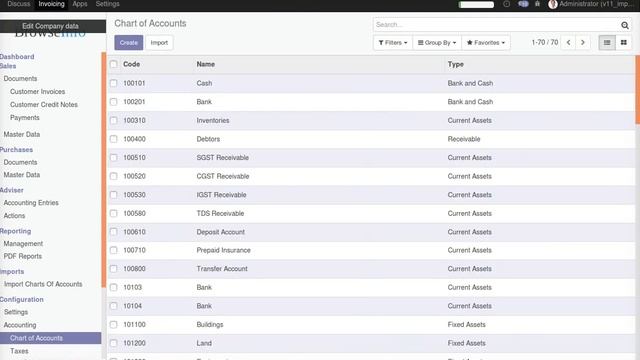Open the top bar Settings menu
This screenshot has height=360, width=640.
(x=107, y=4)
